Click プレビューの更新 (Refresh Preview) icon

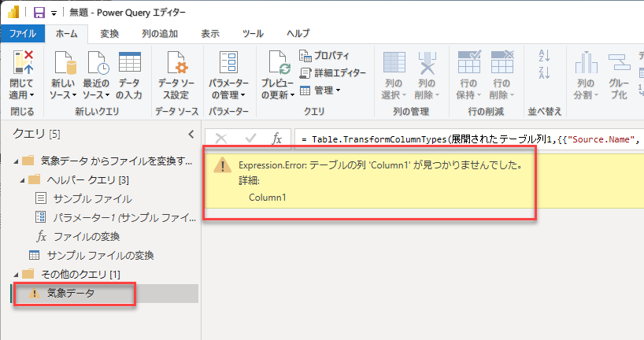pos(279,62)
